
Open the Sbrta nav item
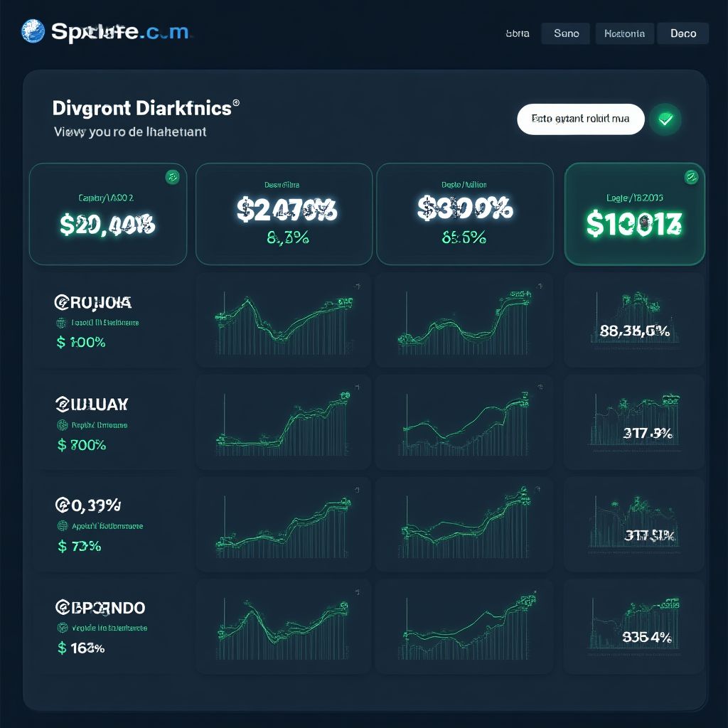point(517,33)
